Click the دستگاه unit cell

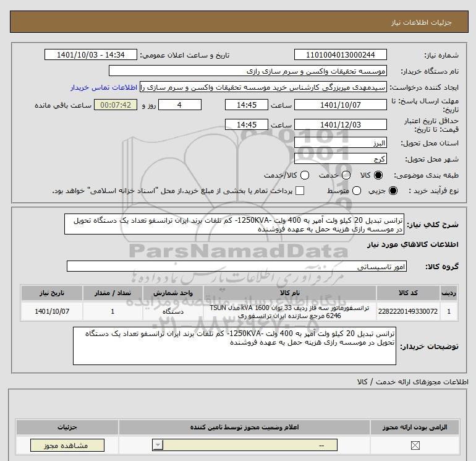coord(173,311)
